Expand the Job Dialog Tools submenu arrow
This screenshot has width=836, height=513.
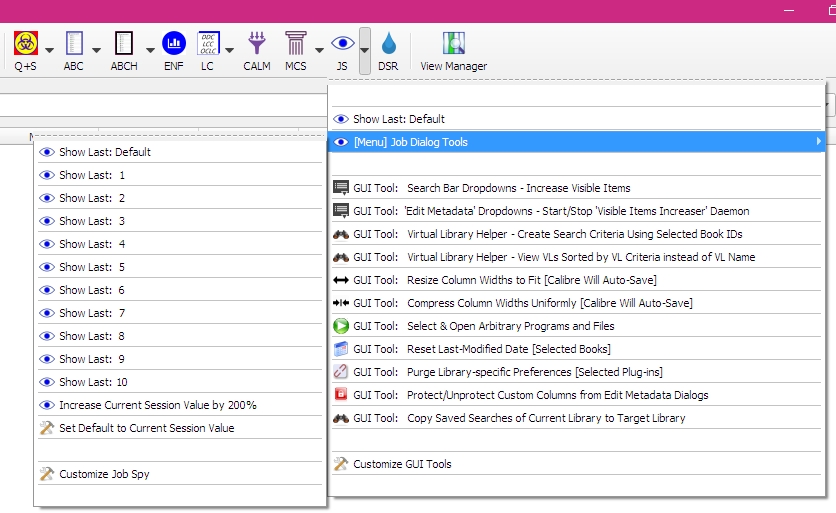click(818, 142)
